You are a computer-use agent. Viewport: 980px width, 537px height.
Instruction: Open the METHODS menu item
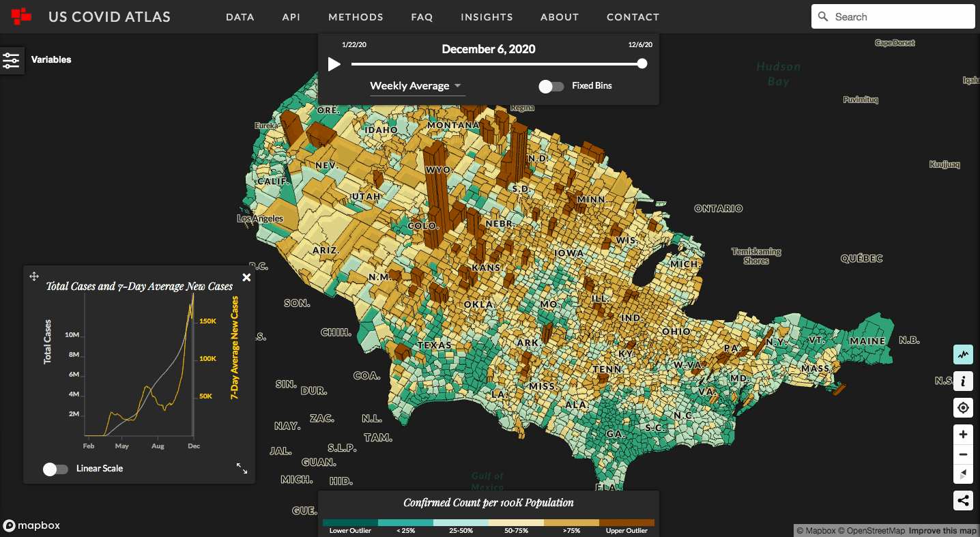[x=356, y=17]
